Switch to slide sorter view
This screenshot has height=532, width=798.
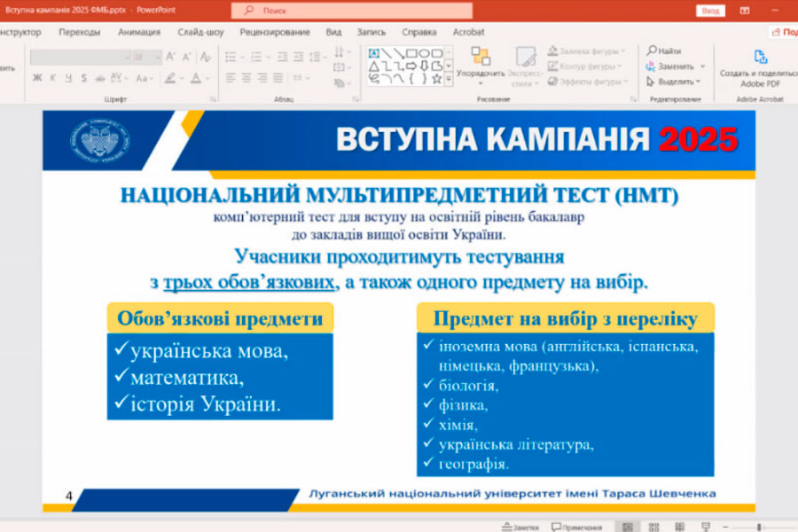[654, 527]
